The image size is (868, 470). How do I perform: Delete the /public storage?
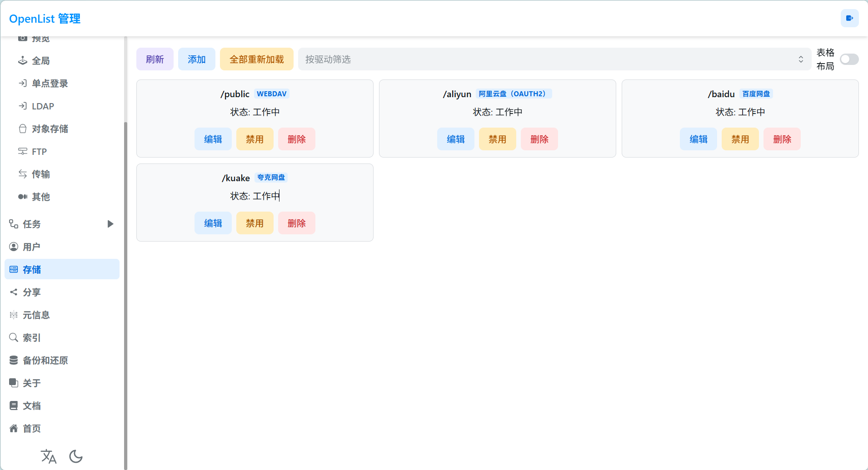[297, 139]
